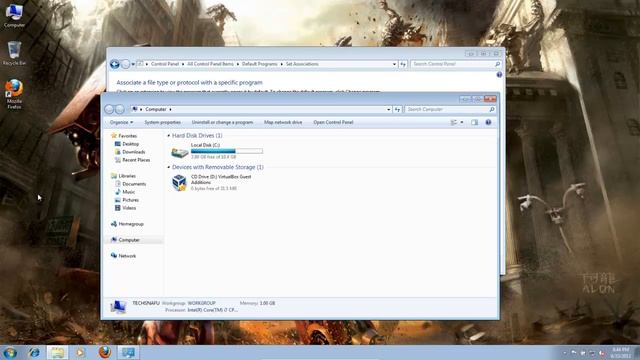Image resolution: width=640 pixels, height=360 pixels.
Task: Click Map network drive in toolbar
Action: pos(283,122)
